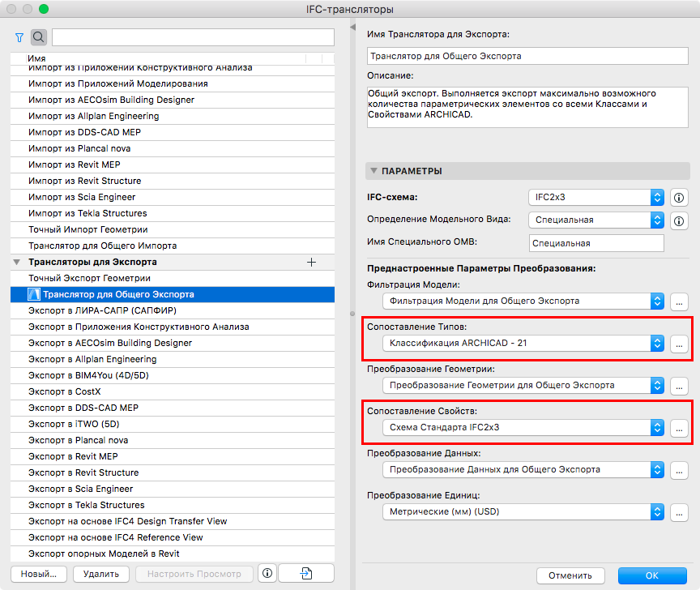
Task: Select Экспорт в BIM4You (4D/5D)
Action: [x=173, y=375]
